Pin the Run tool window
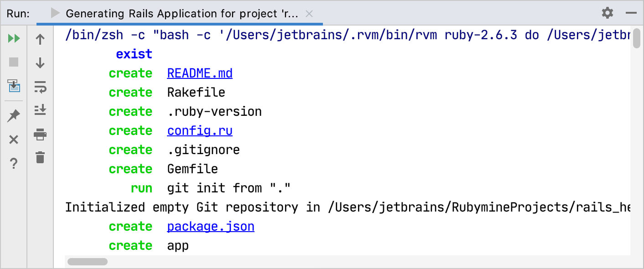 pyautogui.click(x=14, y=115)
